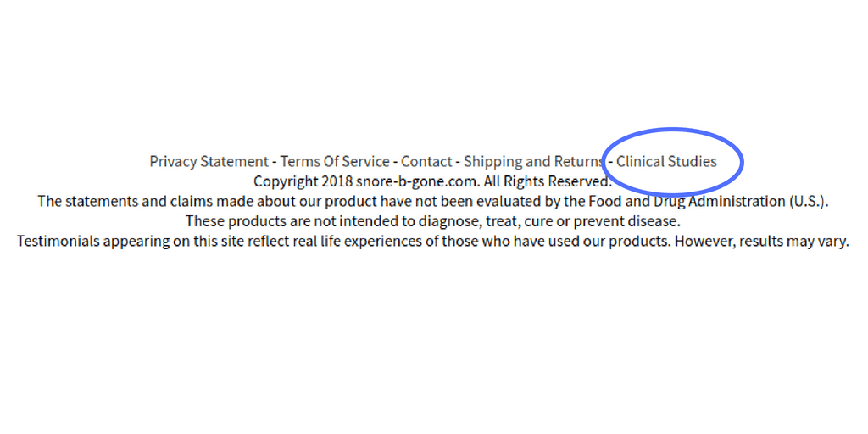
Task: Go to Terms Of Service page
Action: coord(335,162)
